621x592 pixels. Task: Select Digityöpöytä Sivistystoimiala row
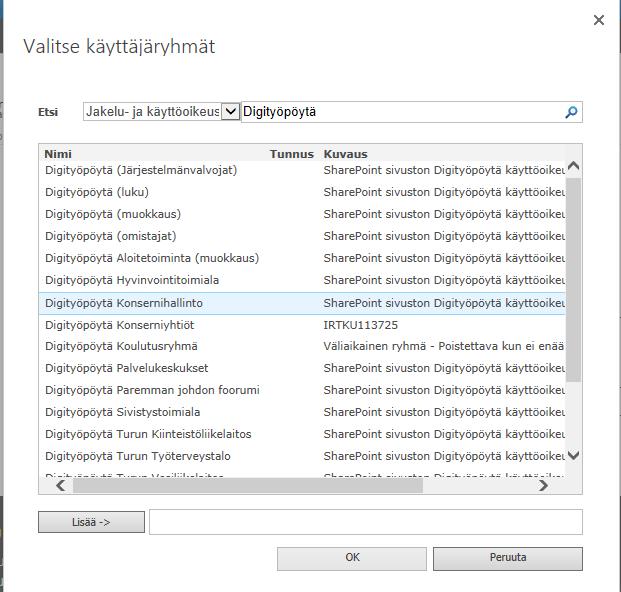pos(302,412)
